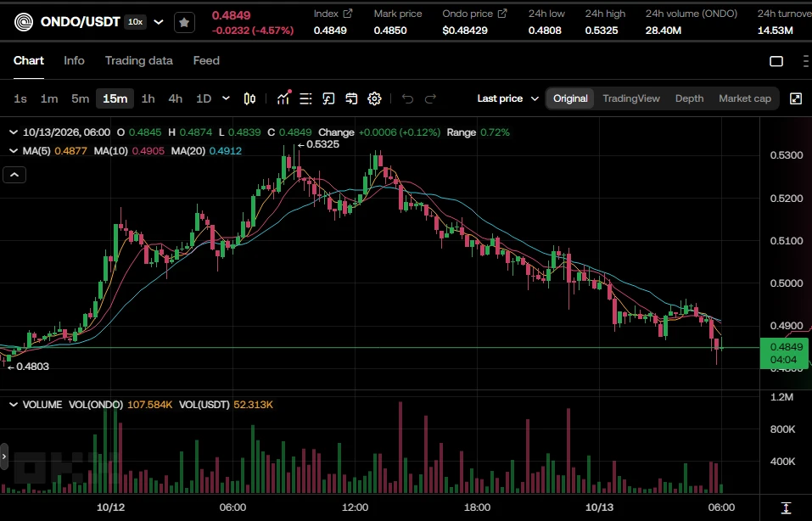Screen dimensions: 812x521
Task: Select the 15m timeframe
Action: (x=115, y=98)
